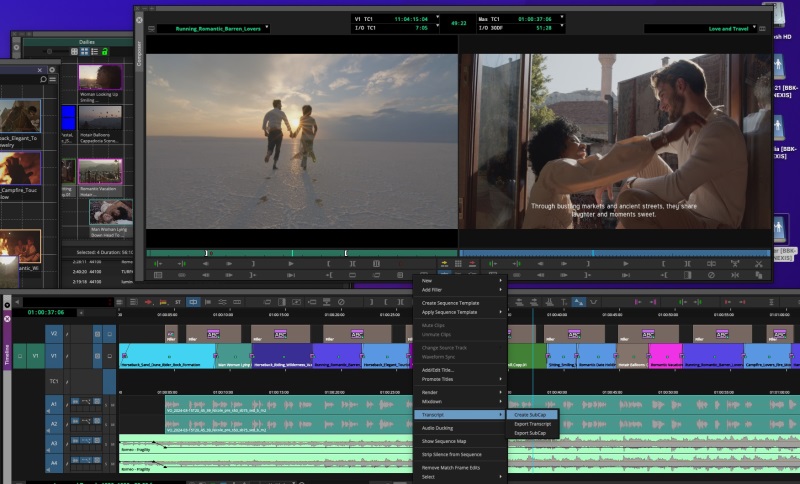Choose Strip Silence from Sequence
Image resolution: width=800 pixels, height=484 pixels.
[453, 454]
